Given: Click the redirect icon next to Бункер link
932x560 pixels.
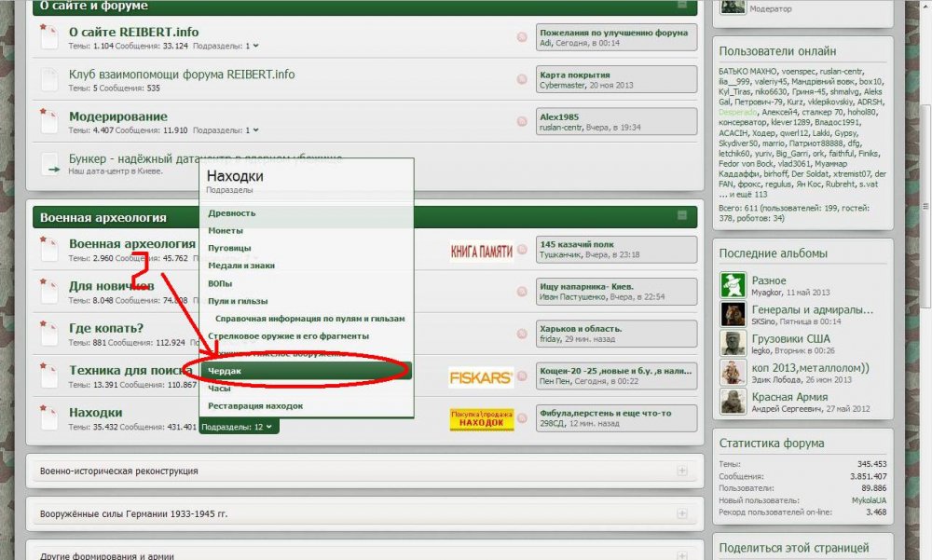Looking at the screenshot, I should tap(48, 165).
